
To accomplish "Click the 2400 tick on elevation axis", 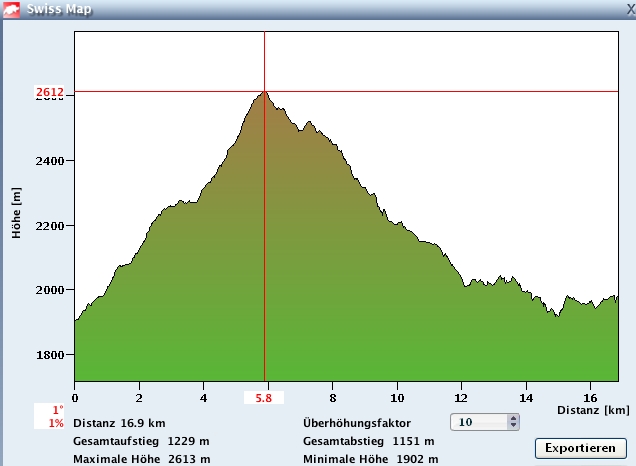I will click(x=50, y=161).
